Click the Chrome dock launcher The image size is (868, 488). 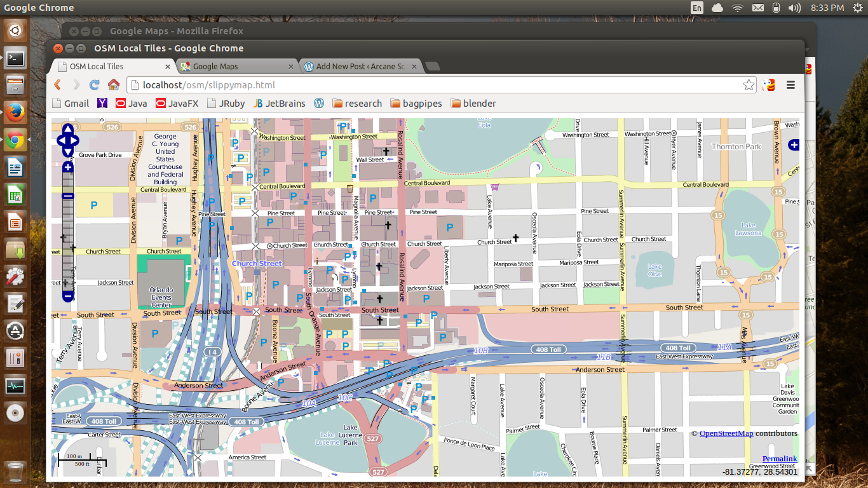15,140
